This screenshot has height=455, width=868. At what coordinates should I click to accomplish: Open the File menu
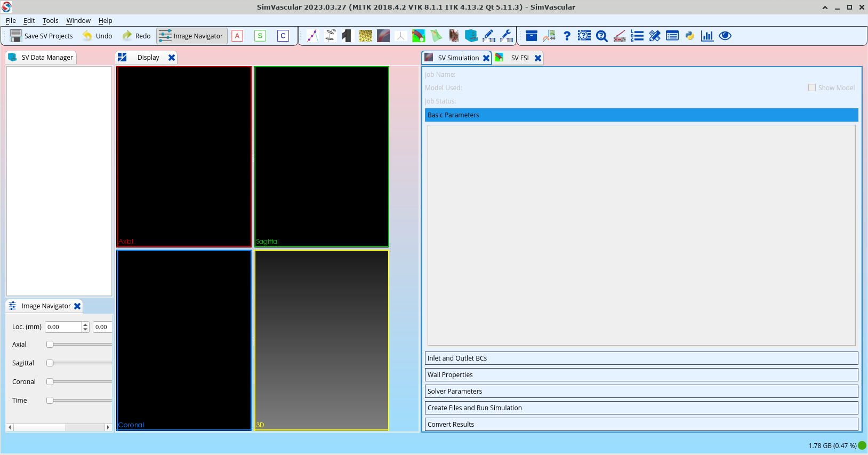point(11,20)
